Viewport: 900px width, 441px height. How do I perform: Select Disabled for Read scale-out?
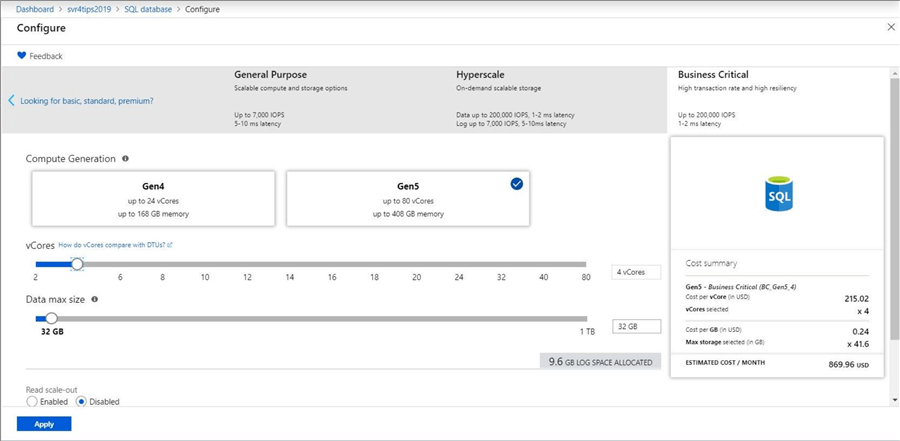pyautogui.click(x=82, y=401)
